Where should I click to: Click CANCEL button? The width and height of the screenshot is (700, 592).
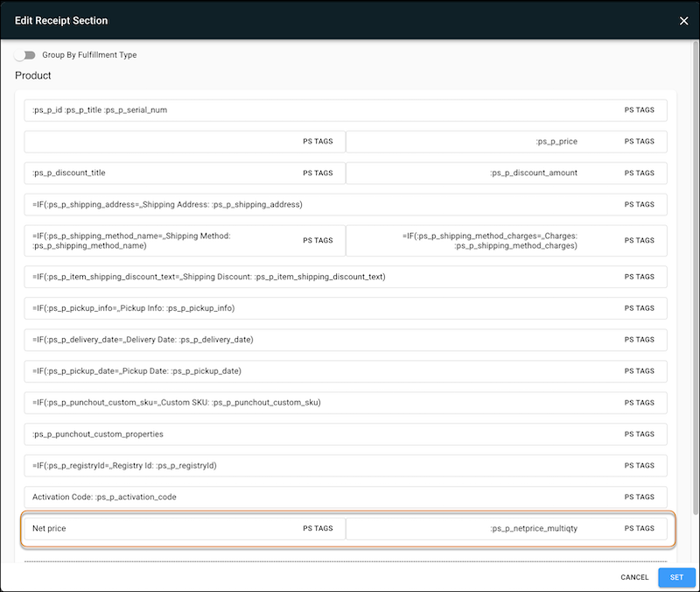coord(634,577)
